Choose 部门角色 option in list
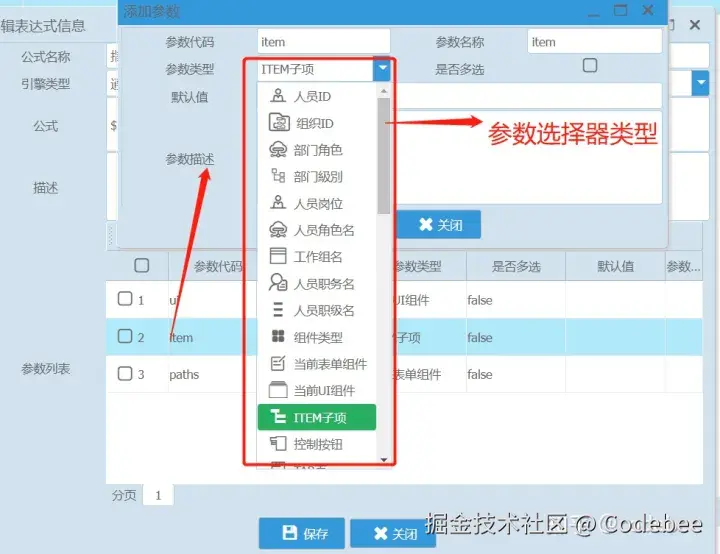 [317, 150]
